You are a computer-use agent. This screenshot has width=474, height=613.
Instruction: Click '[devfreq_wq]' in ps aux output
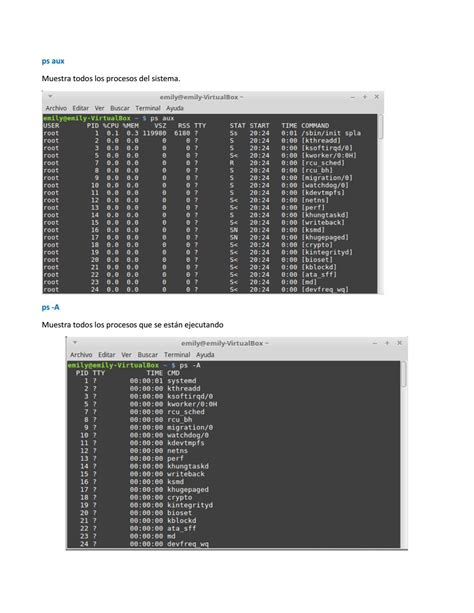pos(325,289)
